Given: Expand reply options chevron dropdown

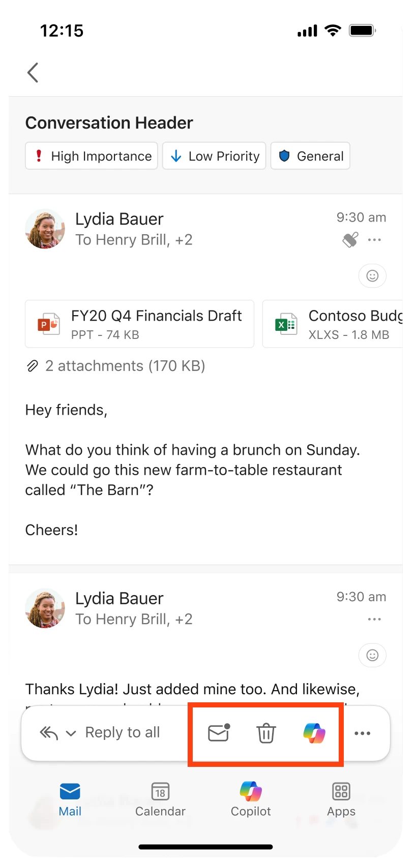Looking at the screenshot, I should click(71, 733).
